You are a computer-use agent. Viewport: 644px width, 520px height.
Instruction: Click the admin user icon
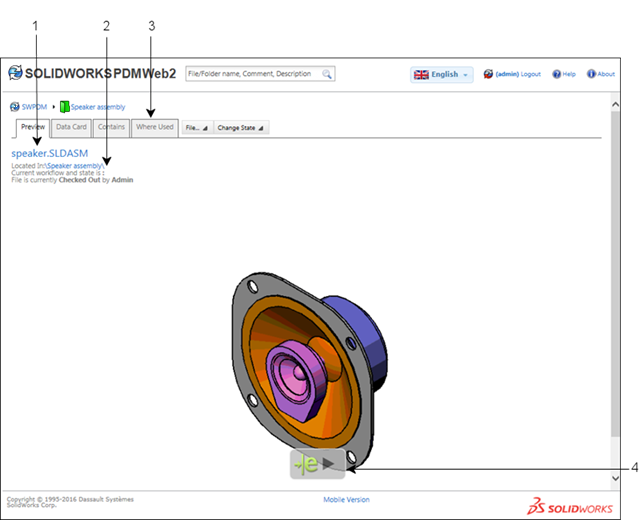point(488,74)
